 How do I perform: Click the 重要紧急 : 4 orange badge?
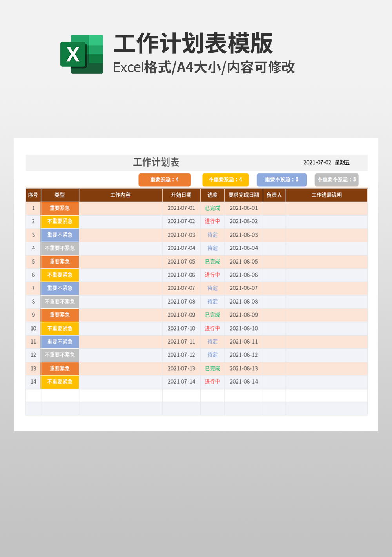pos(165,180)
